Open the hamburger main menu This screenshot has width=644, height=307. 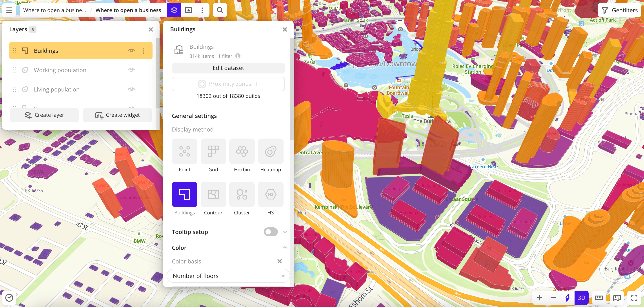[x=9, y=10]
